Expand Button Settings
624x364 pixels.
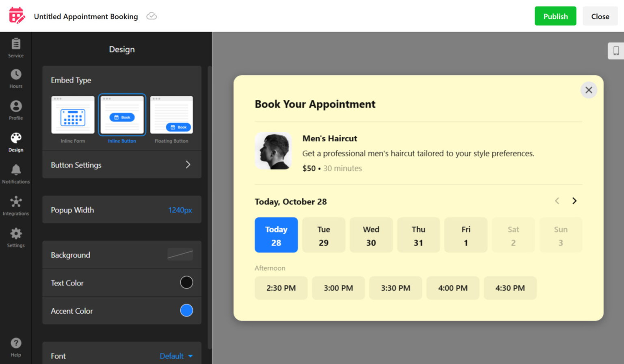pos(121,165)
